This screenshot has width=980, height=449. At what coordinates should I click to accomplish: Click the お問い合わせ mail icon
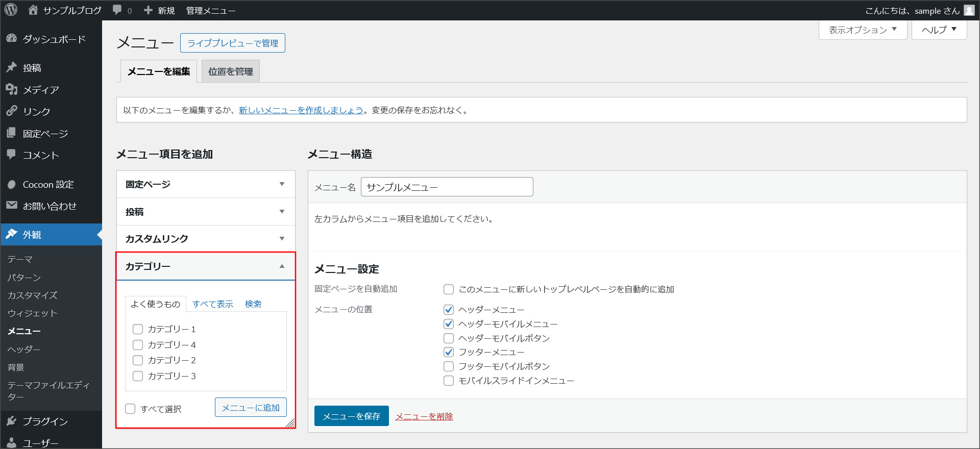[x=11, y=206]
